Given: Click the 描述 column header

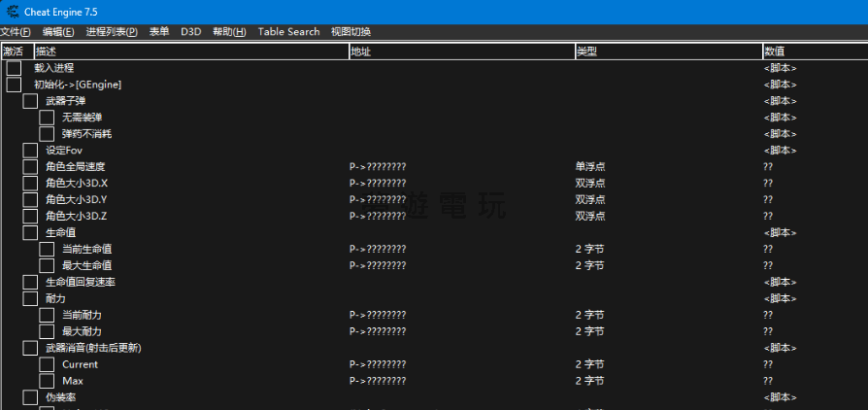Looking at the screenshot, I should (x=191, y=51).
